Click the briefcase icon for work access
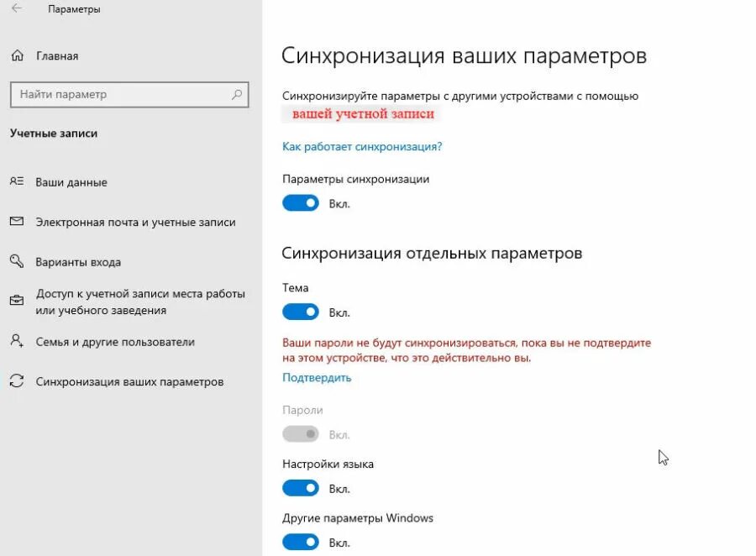756x556 pixels. (x=17, y=301)
